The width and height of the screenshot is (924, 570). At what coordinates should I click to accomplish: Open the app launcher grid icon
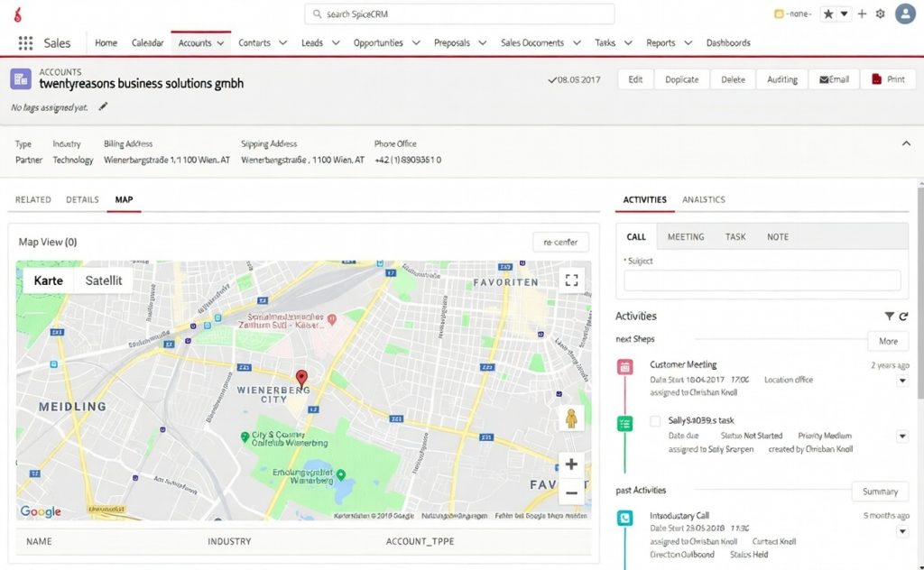(25, 43)
